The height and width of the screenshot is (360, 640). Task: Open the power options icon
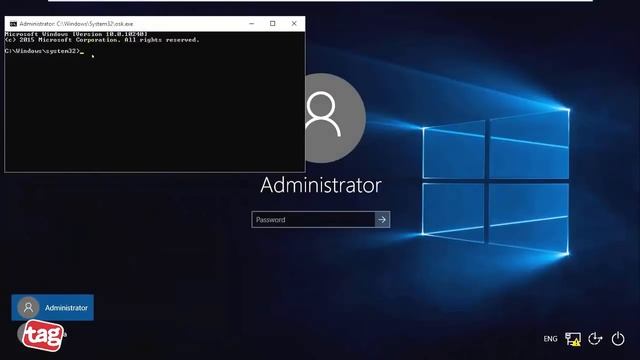618,339
